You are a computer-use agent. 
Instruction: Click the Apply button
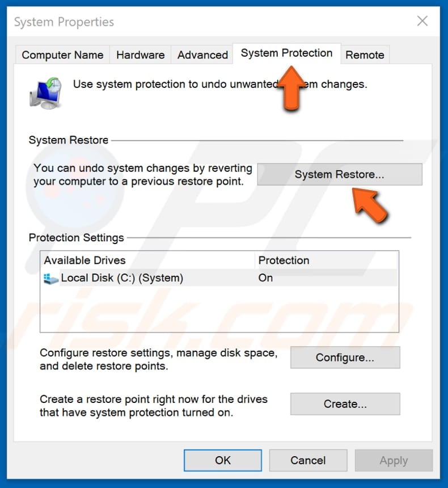(394, 460)
